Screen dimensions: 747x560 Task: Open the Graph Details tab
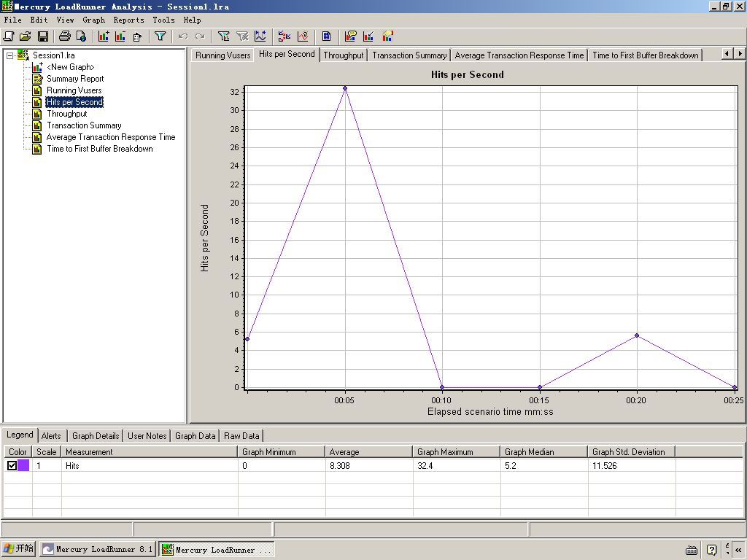point(96,436)
